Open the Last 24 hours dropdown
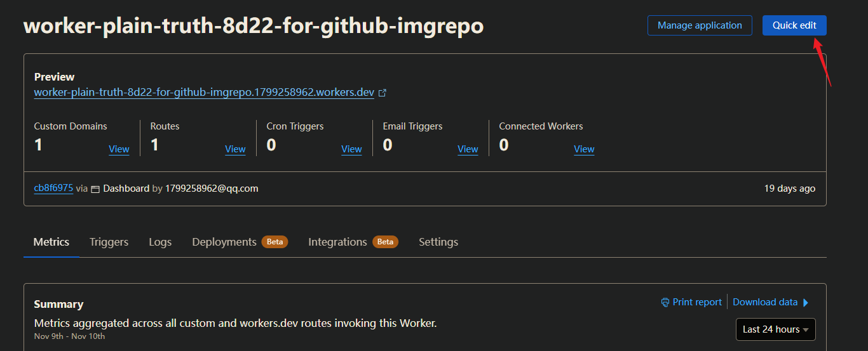Image resolution: width=868 pixels, height=351 pixels. 776,329
